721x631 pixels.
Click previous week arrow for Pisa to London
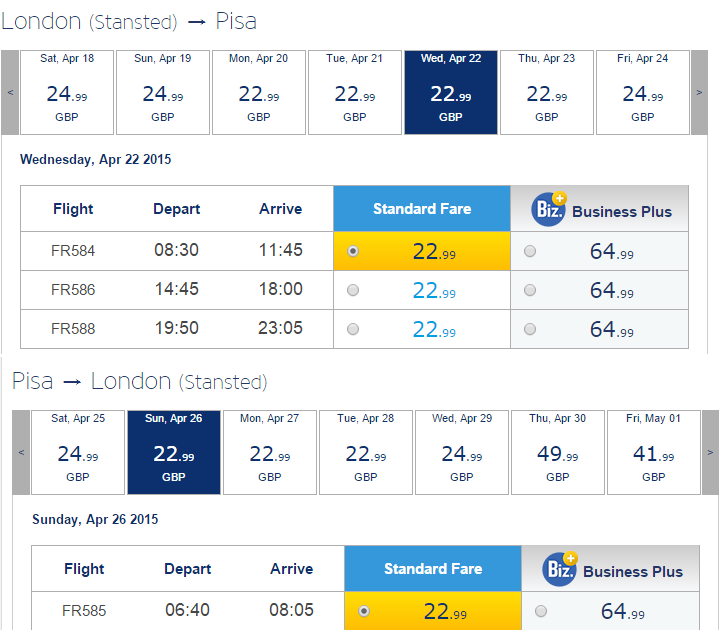coord(21,452)
